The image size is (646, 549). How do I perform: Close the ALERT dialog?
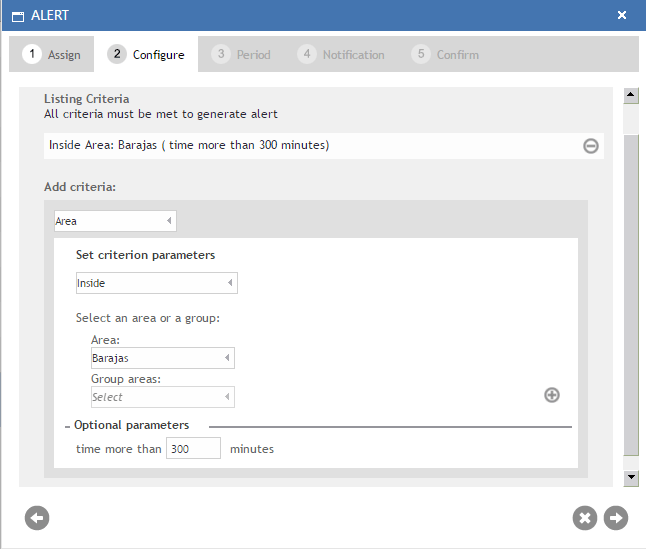pos(622,15)
